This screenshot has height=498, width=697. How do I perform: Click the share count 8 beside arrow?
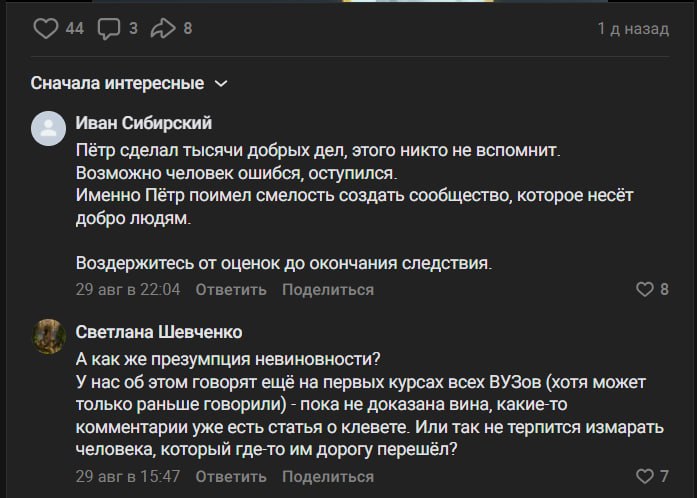[x=188, y=28]
